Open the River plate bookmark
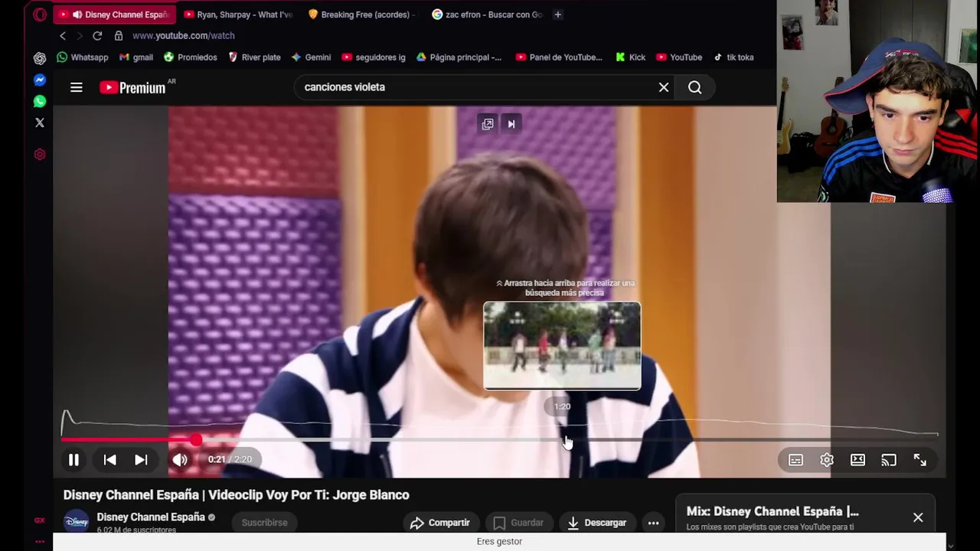The width and height of the screenshot is (980, 551). (255, 57)
